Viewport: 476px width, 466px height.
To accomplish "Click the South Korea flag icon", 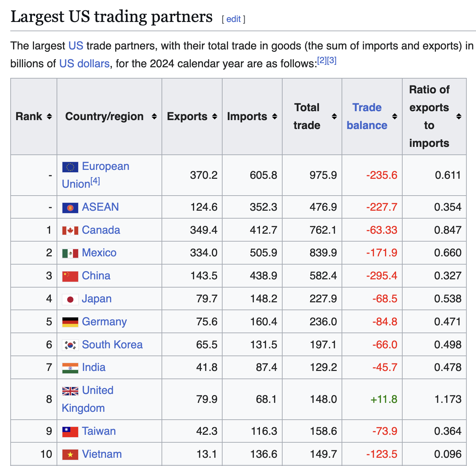I will [70, 345].
